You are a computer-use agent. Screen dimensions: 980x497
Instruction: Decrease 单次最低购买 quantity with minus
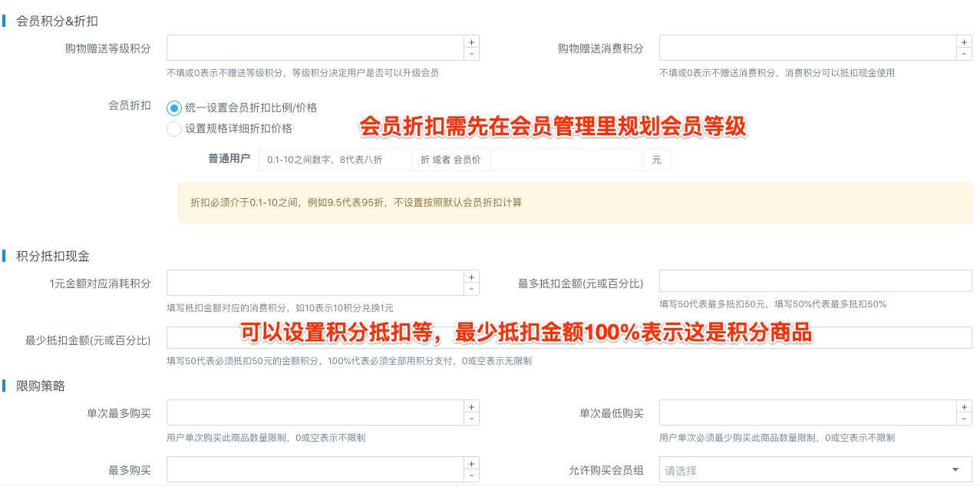[964, 419]
